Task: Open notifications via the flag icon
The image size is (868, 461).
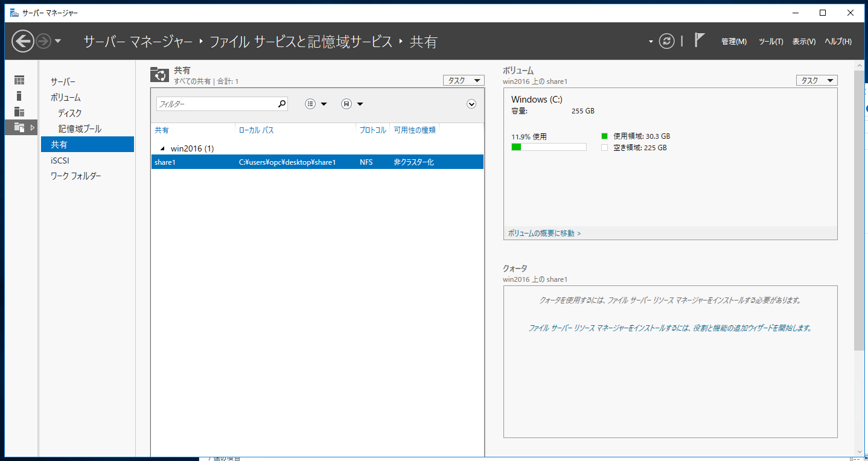Action: click(x=699, y=41)
